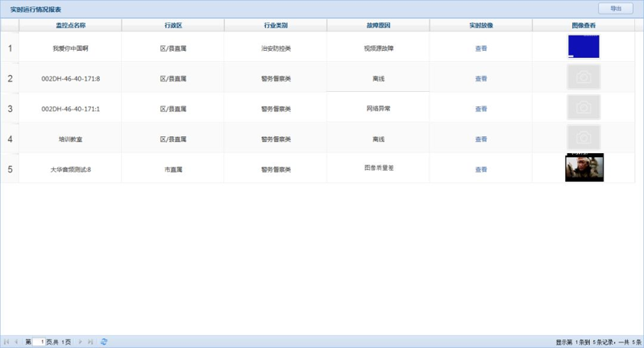Click the refresh icon in the pagination bar
This screenshot has width=644, height=348.
[x=104, y=342]
